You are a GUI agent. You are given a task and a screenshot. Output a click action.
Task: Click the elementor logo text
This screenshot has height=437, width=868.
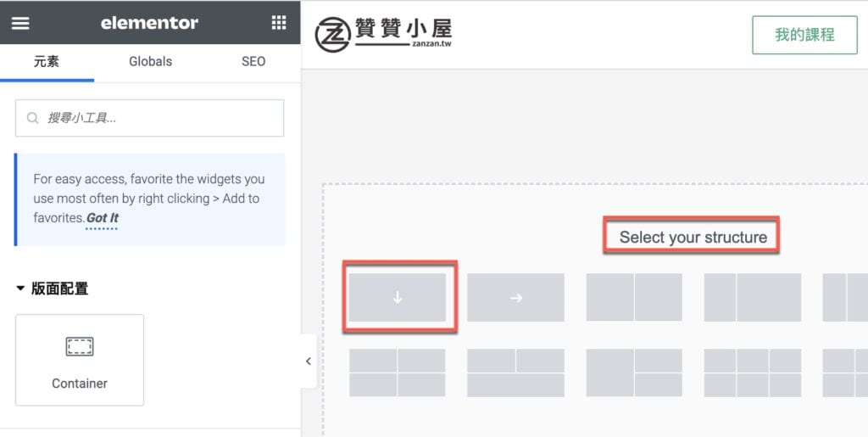pyautogui.click(x=149, y=23)
